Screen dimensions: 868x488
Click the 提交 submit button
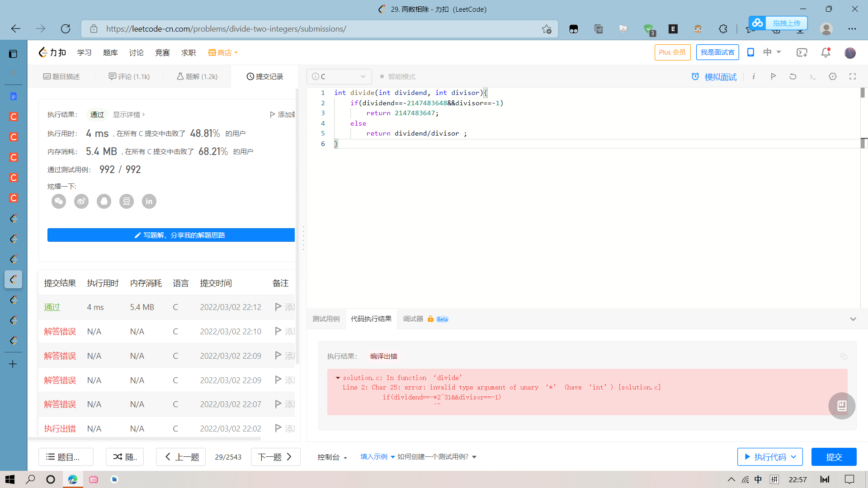(x=834, y=457)
